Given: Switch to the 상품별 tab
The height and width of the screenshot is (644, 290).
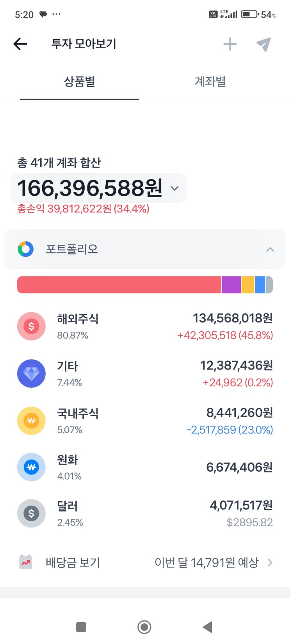Looking at the screenshot, I should (80, 82).
